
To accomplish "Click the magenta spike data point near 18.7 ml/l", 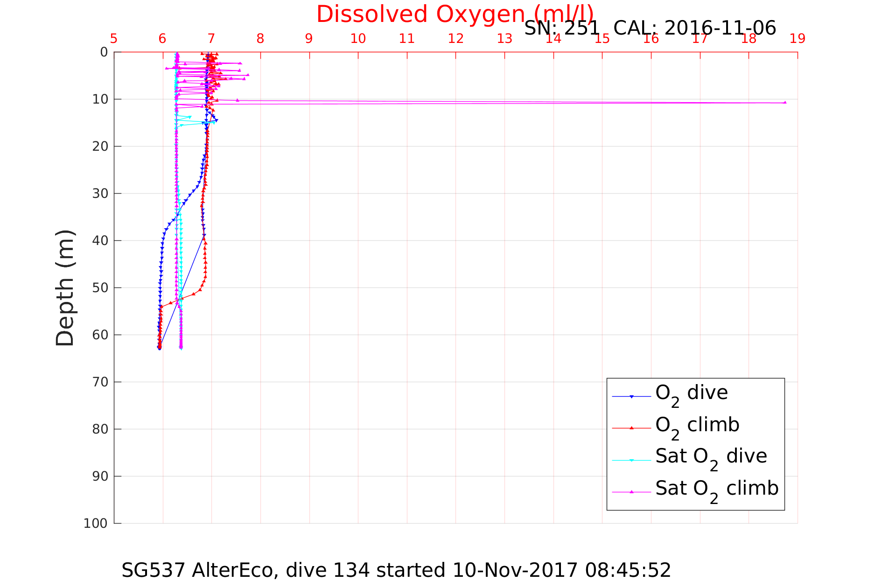I will point(785,102).
